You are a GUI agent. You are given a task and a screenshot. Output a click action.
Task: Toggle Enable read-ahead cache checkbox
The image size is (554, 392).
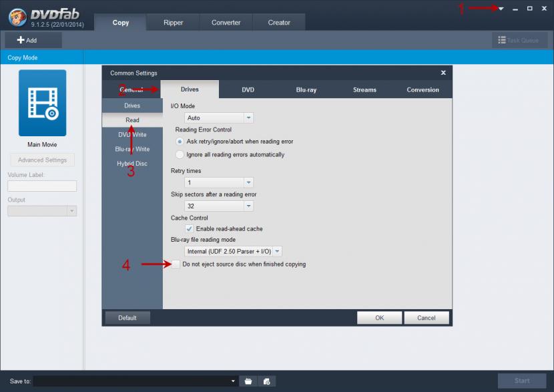(189, 228)
